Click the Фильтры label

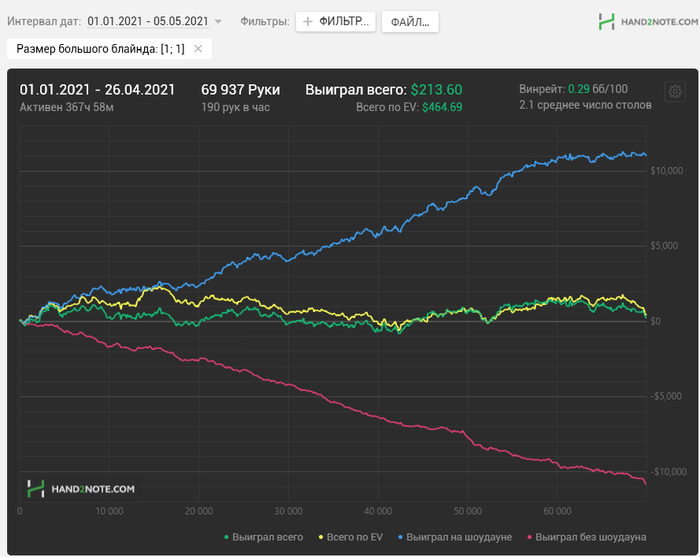(265, 21)
